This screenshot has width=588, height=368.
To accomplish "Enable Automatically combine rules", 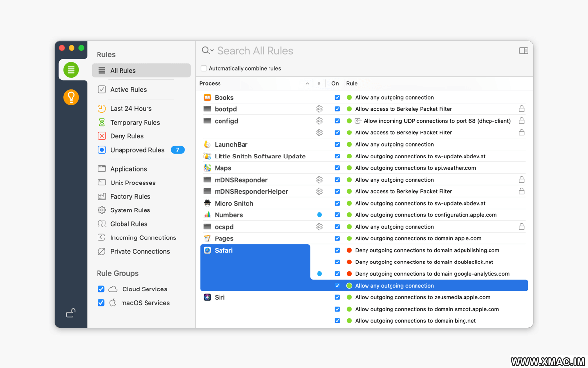I will click(x=204, y=68).
